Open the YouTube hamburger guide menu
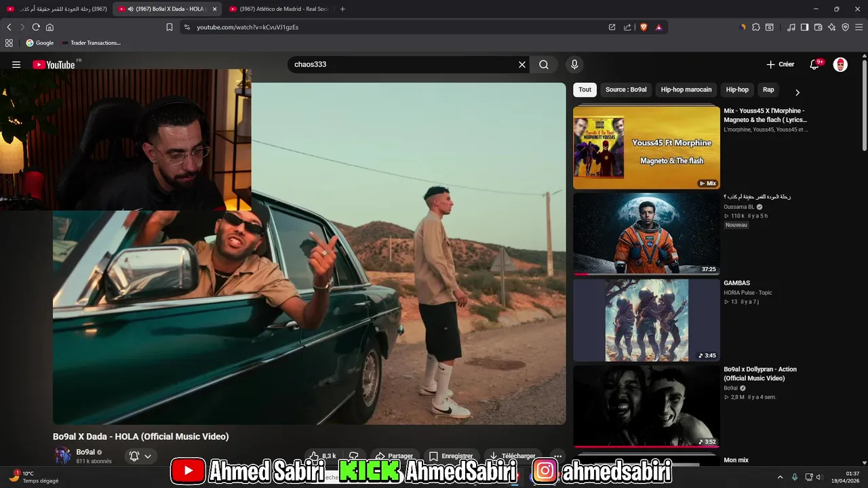 point(16,64)
